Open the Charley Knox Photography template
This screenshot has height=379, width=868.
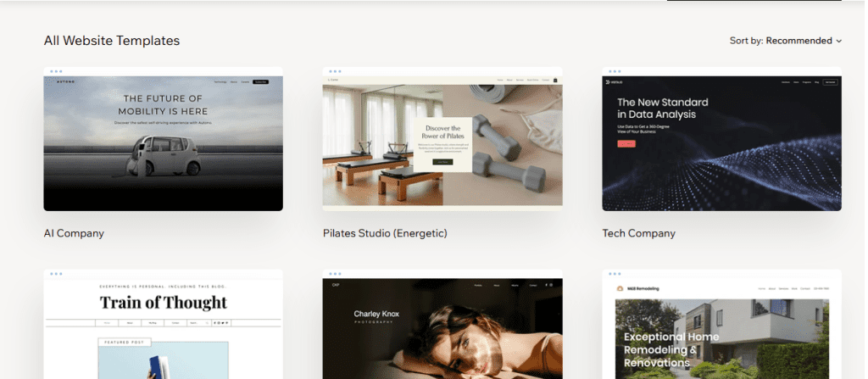pyautogui.click(x=442, y=324)
